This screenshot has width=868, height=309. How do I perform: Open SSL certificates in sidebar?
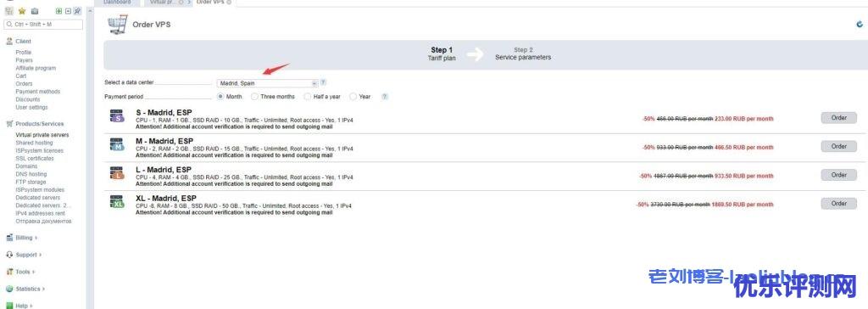35,158
